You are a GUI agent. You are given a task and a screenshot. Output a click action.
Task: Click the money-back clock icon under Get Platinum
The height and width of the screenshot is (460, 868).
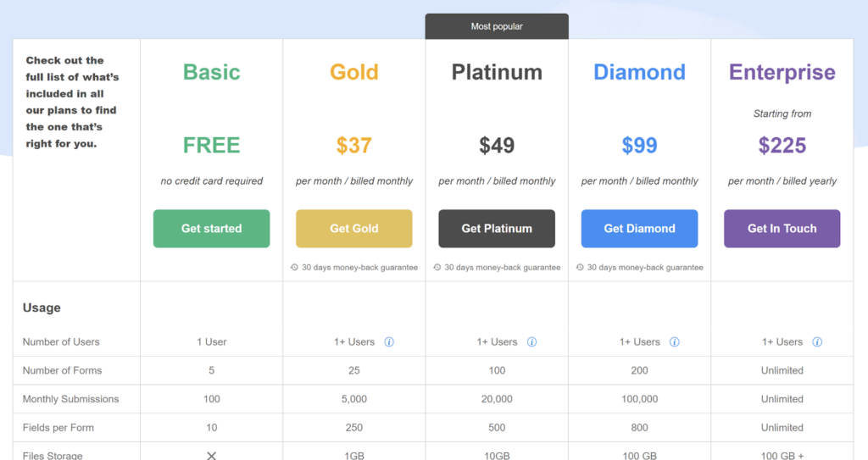(x=437, y=268)
